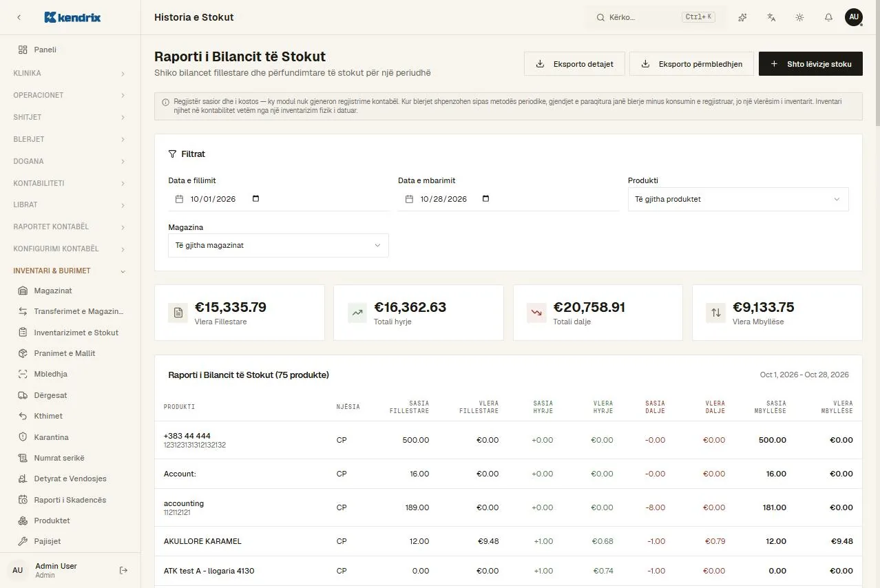
Task: Navigate to Raporti i Skadencës
Action: click(x=70, y=500)
